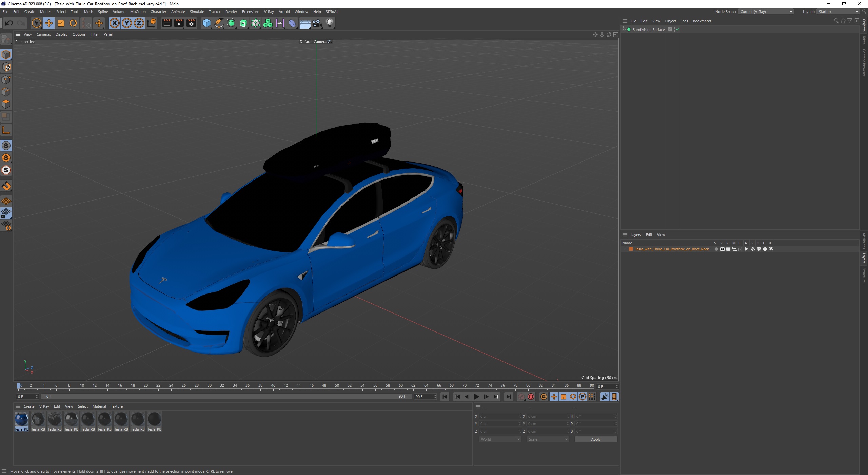
Task: Click timeline ruler at frame 30
Action: click(x=210, y=386)
